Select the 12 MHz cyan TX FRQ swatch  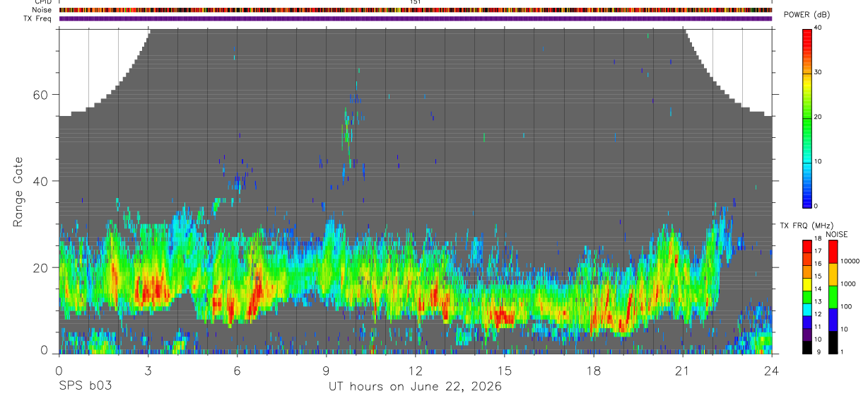[x=807, y=309]
